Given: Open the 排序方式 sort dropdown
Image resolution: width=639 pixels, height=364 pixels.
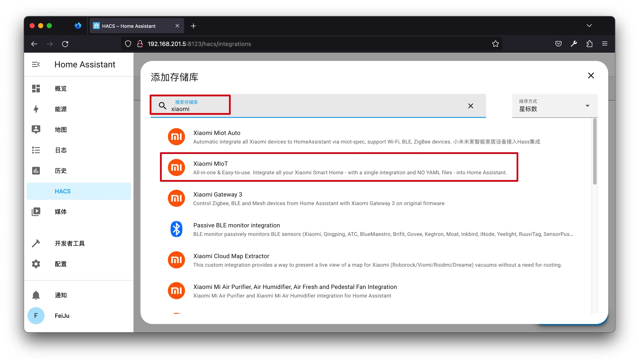Looking at the screenshot, I should coord(555,106).
